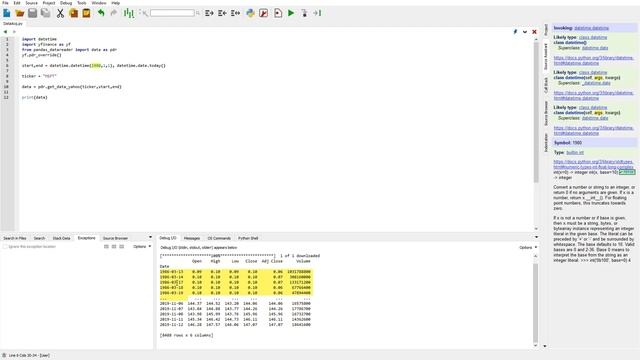
Task: Click the Step Into debug icon
Action: [x=304, y=13]
